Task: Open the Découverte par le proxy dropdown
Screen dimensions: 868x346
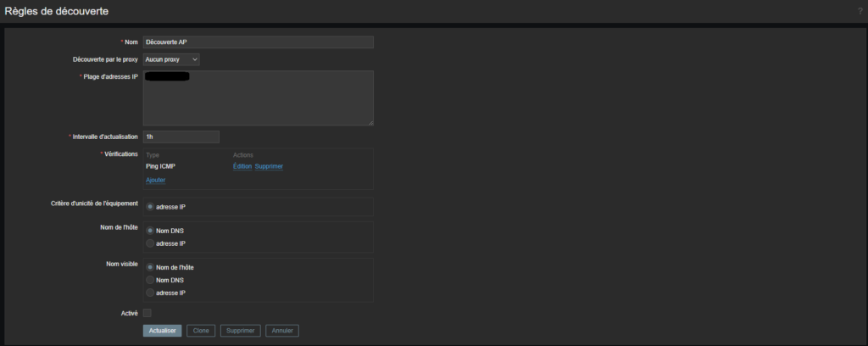Action: [x=171, y=59]
